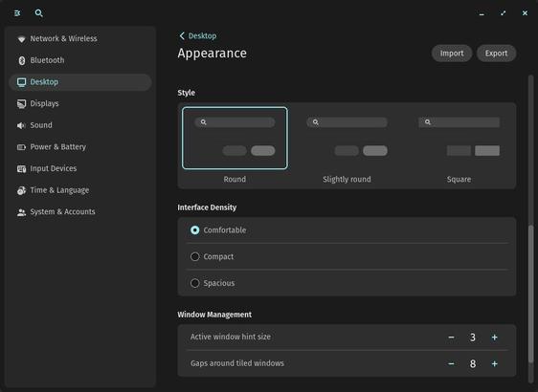Click the tiled gaps value 8
The image size is (538, 392).
473,363
